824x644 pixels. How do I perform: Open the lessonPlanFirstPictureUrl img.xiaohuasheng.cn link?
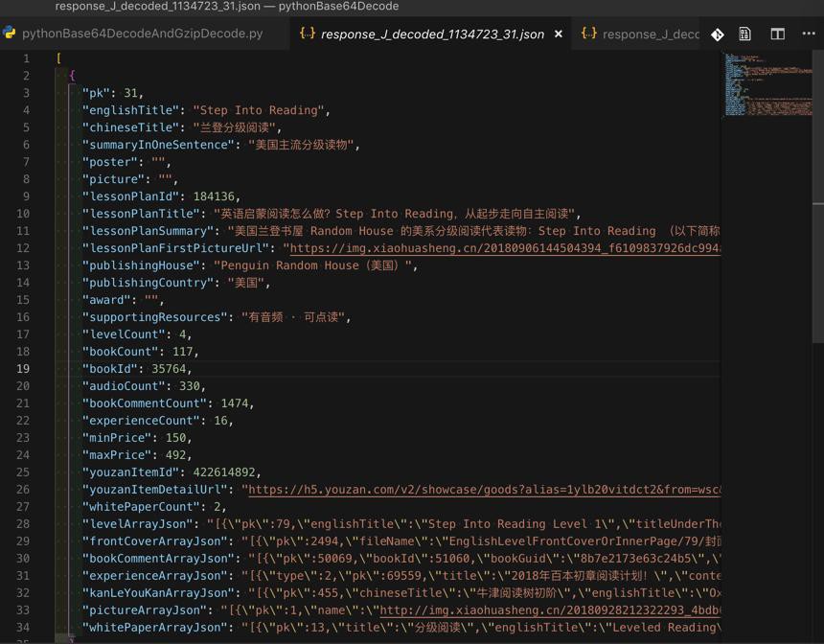tap(505, 248)
